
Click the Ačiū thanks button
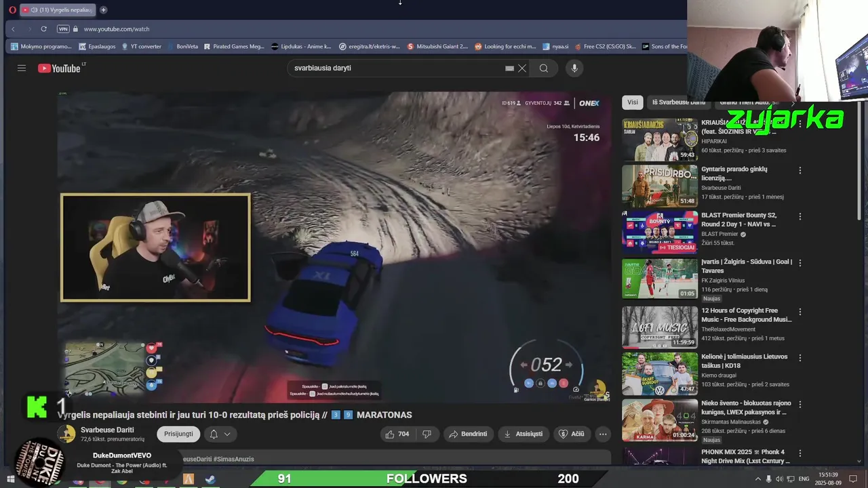[x=572, y=434]
